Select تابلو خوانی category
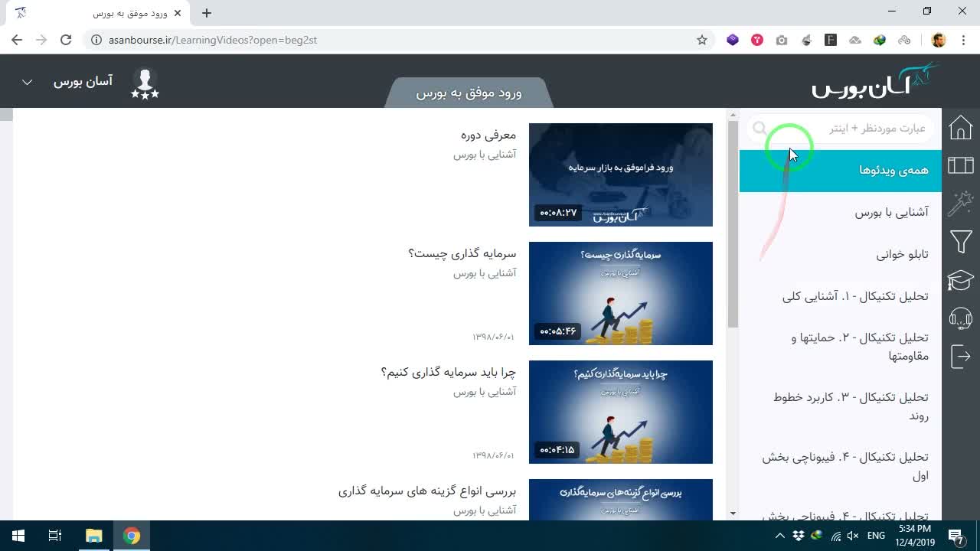Viewport: 980px width, 551px height. pos(840,254)
